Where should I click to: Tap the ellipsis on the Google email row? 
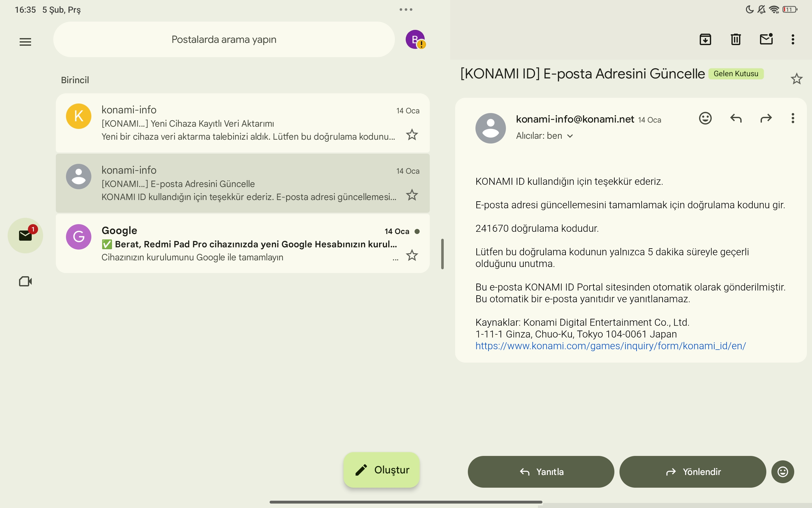[x=396, y=259]
